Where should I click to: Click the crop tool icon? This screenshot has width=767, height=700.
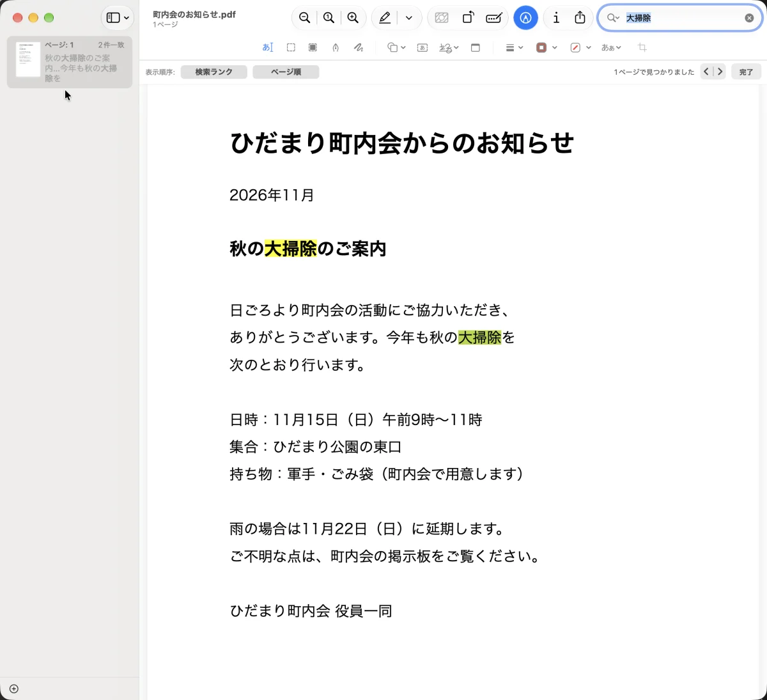pos(642,47)
